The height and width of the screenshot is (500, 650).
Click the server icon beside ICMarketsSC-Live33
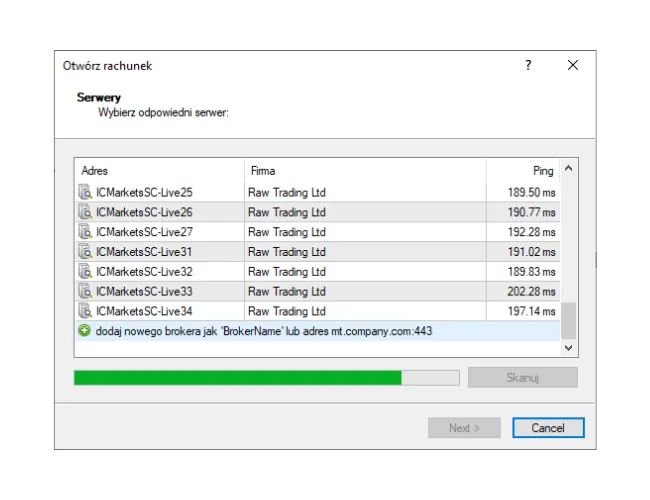pos(85,292)
